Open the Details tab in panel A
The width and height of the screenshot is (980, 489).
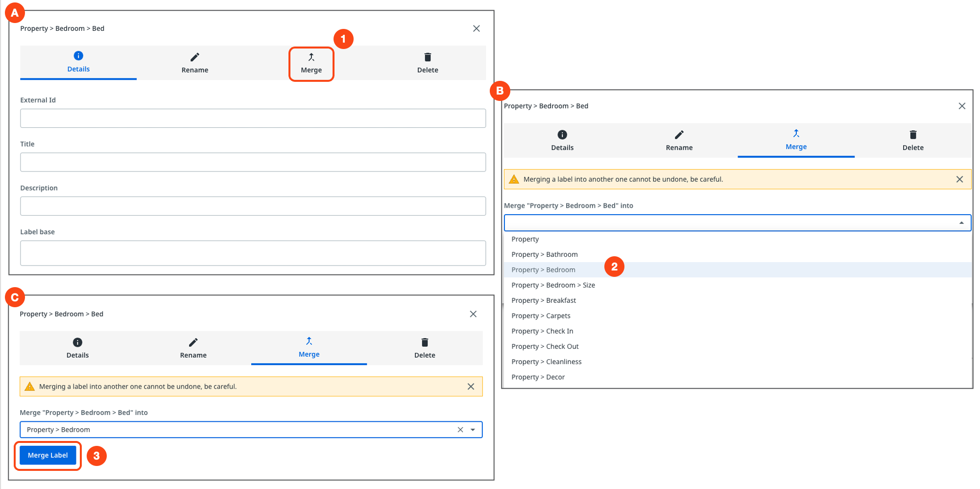pos(78,62)
